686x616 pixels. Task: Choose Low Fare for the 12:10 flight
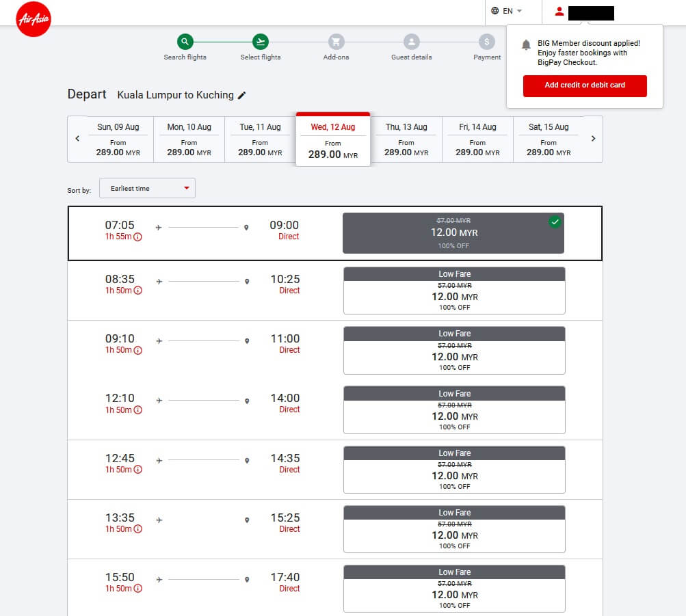coord(454,410)
